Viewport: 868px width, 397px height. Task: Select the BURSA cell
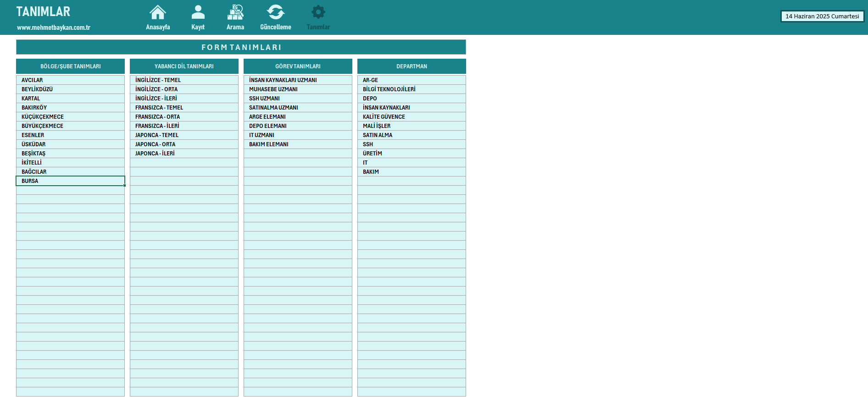(x=70, y=181)
